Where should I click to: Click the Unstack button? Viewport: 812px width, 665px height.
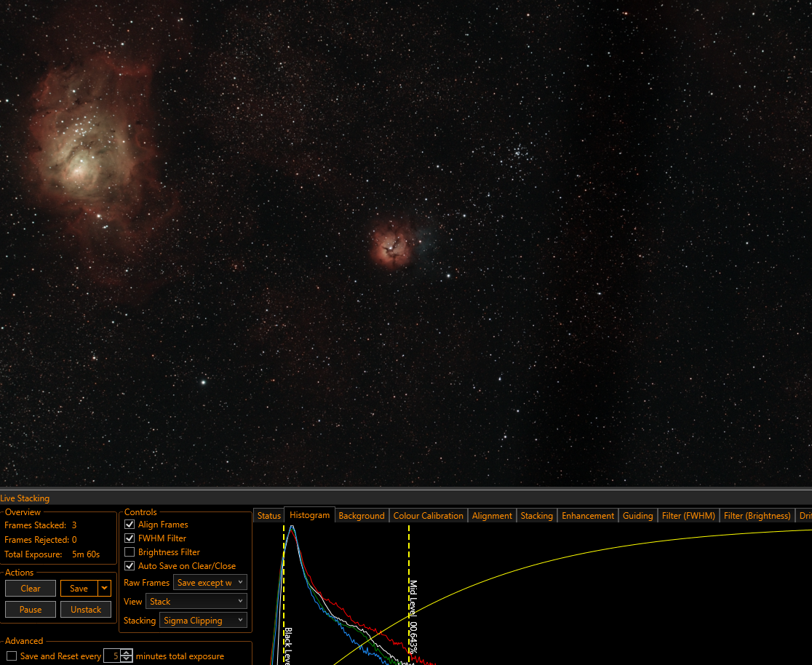(86, 610)
